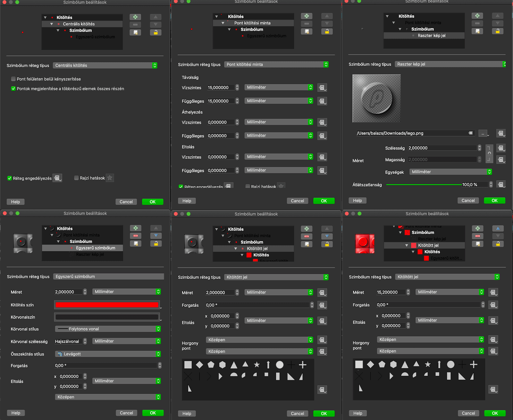Click the lock icon in the Raszter kép jel dialog

pyautogui.click(x=498, y=31)
